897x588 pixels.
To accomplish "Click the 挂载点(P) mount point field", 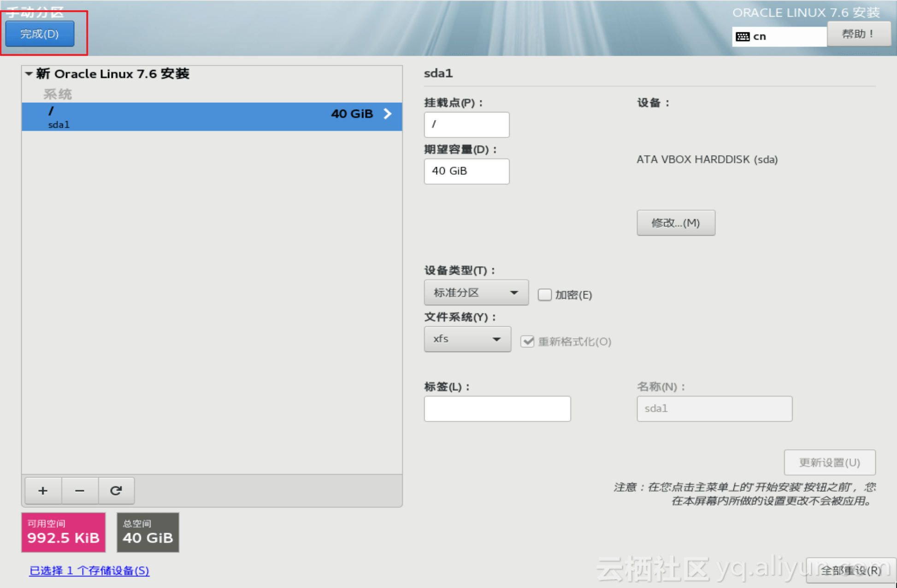I will pyautogui.click(x=466, y=124).
